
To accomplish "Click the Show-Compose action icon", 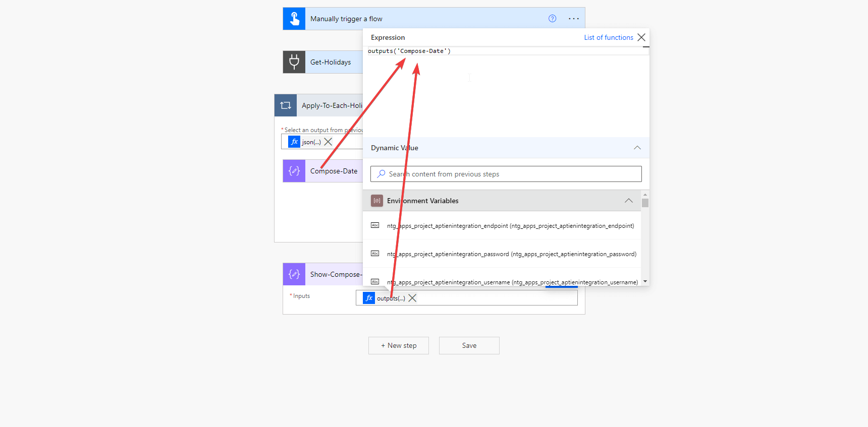I will tap(294, 274).
